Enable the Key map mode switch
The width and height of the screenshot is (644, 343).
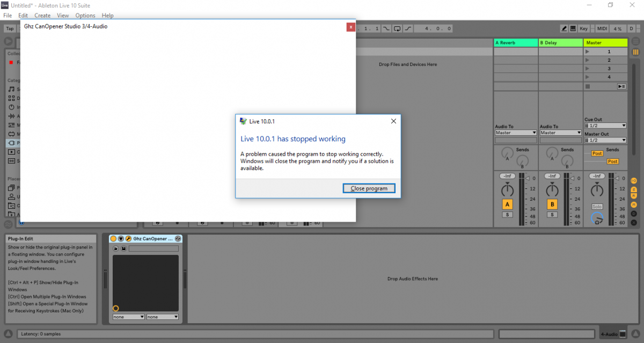click(584, 28)
